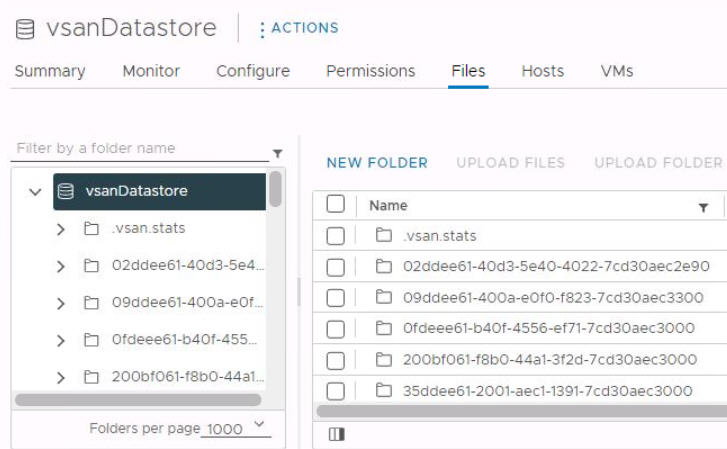This screenshot has width=727, height=449.
Task: Click the folder icon for 35ddee61-2001-aec1-1391-7cd30aec3000
Action: pos(383,390)
